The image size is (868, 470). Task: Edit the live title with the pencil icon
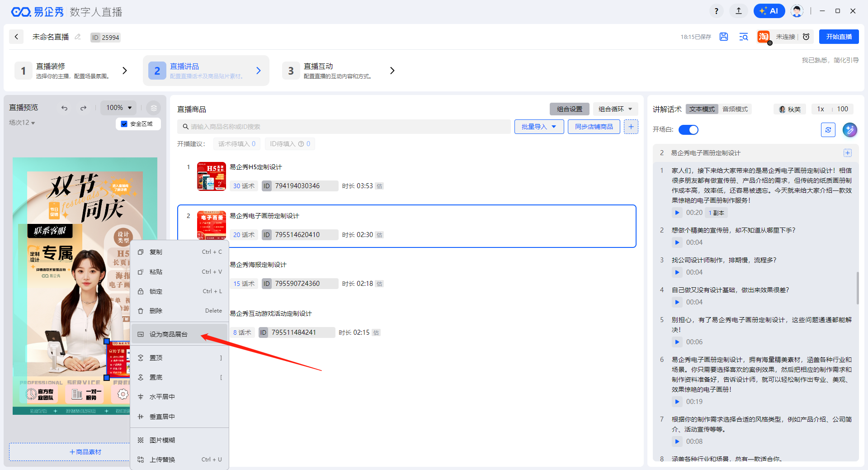click(78, 37)
